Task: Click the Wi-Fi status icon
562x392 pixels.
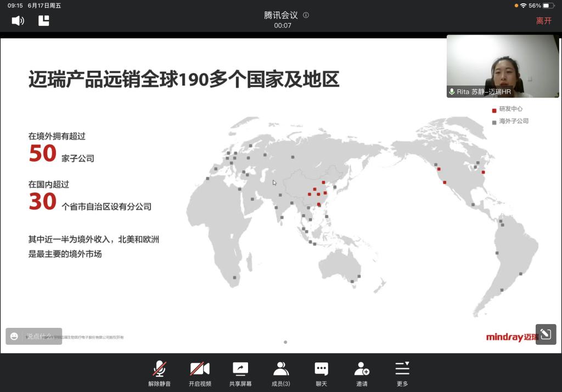Action: tap(523, 5)
